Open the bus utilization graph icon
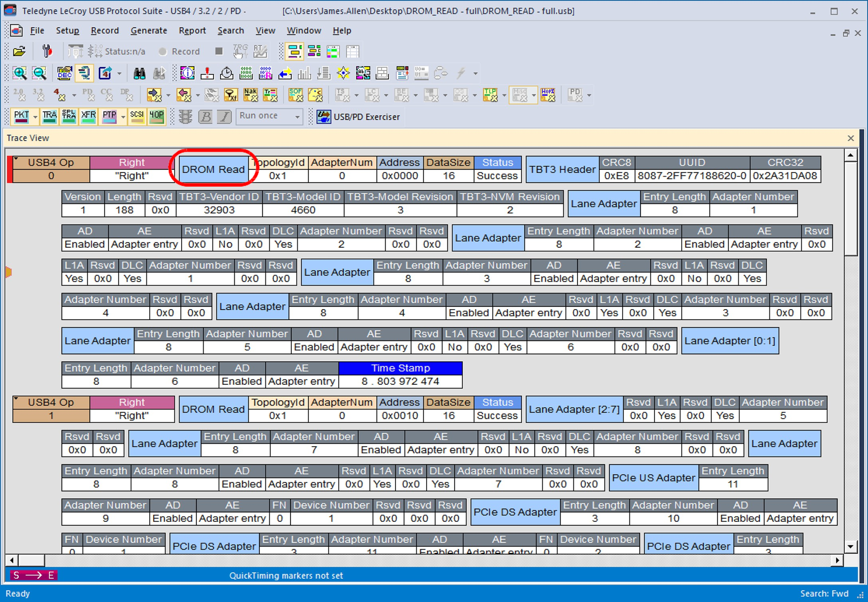868x602 pixels. point(304,73)
